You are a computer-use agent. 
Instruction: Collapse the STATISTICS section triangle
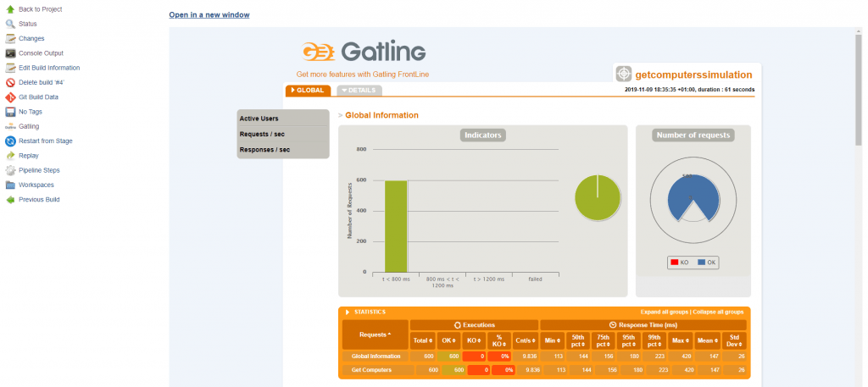pos(348,312)
